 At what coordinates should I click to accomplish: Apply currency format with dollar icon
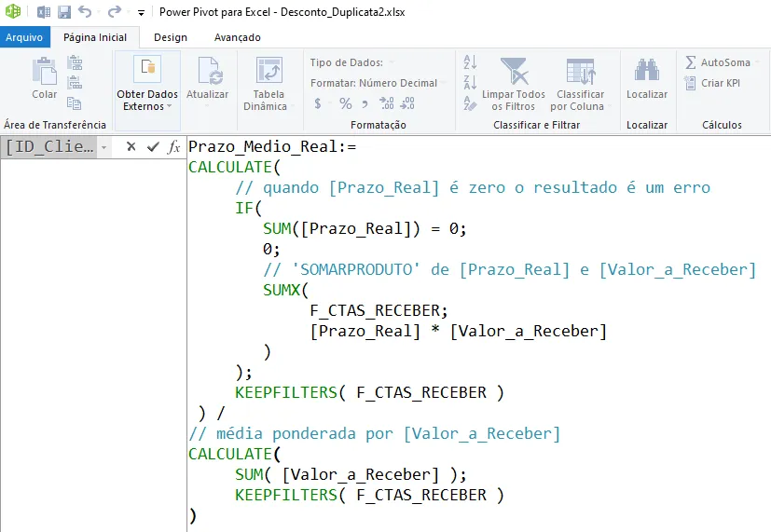[318, 103]
